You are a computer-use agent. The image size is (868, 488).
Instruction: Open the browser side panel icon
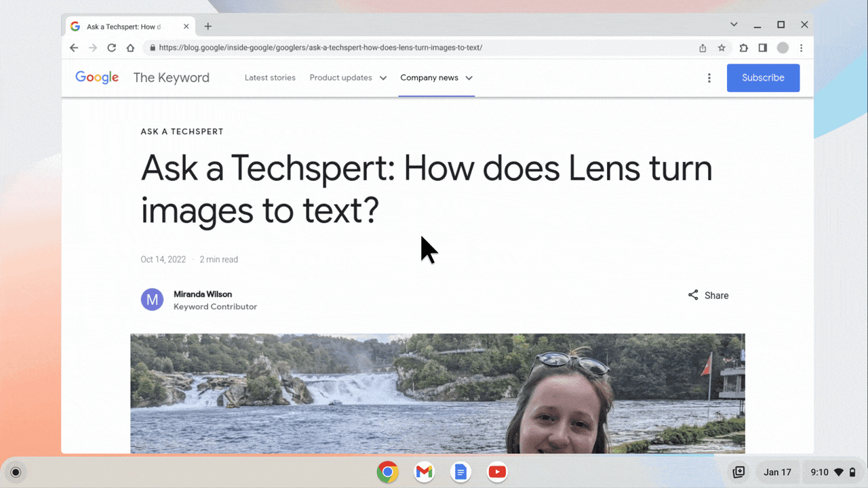coord(763,48)
